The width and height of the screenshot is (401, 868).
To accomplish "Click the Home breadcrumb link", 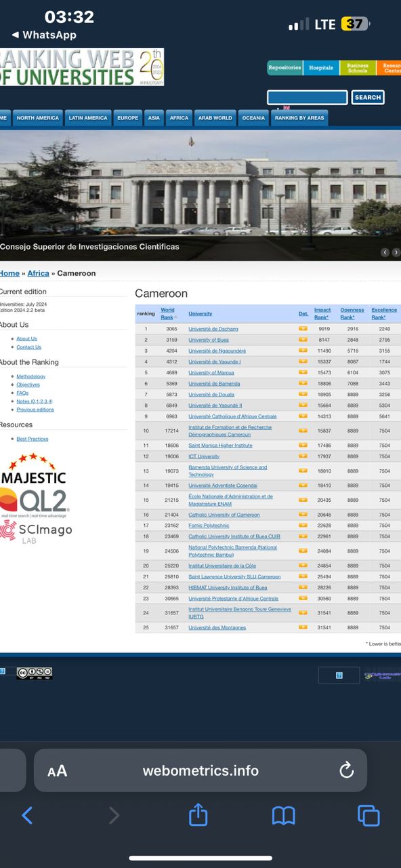I will [x=9, y=273].
